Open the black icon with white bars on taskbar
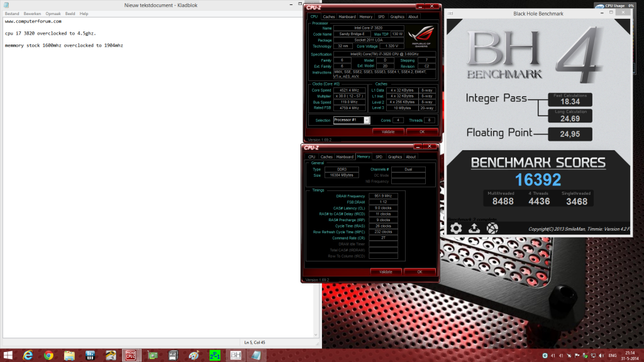The width and height of the screenshot is (644, 362). tap(90, 355)
